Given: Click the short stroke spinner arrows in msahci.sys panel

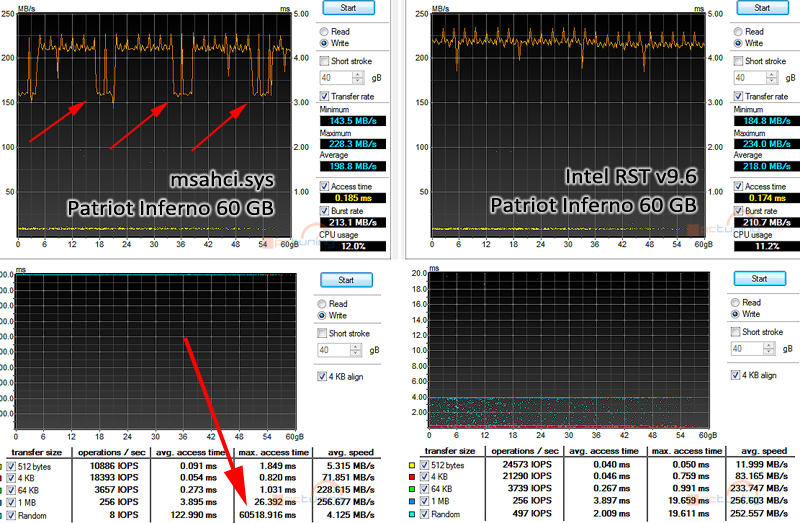Looking at the screenshot, I should point(358,78).
